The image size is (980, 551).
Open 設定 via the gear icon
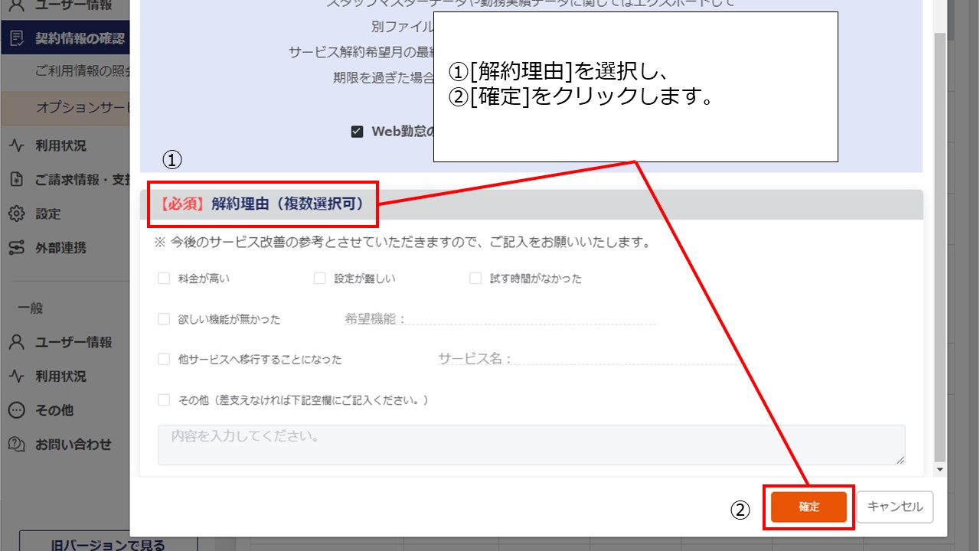click(17, 214)
